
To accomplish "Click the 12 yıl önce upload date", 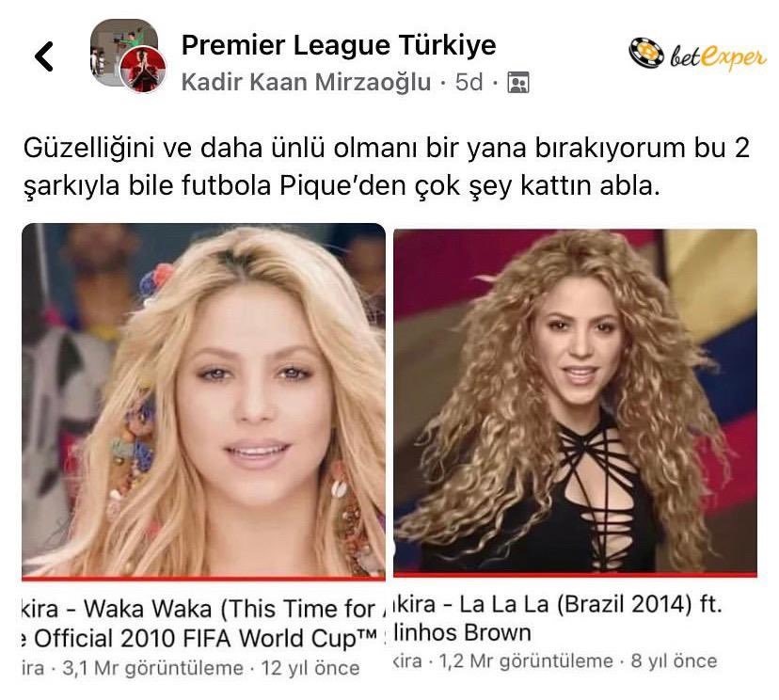I will point(310,668).
